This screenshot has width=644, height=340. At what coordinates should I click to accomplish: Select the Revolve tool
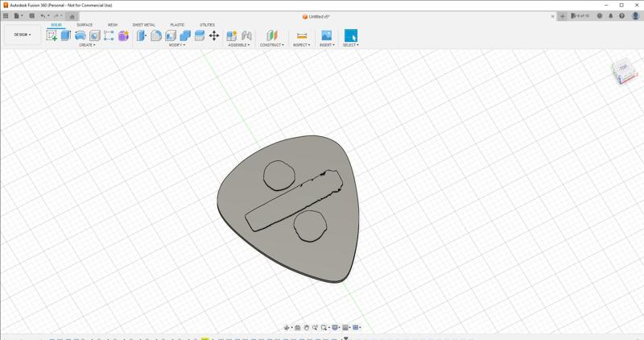click(80, 35)
